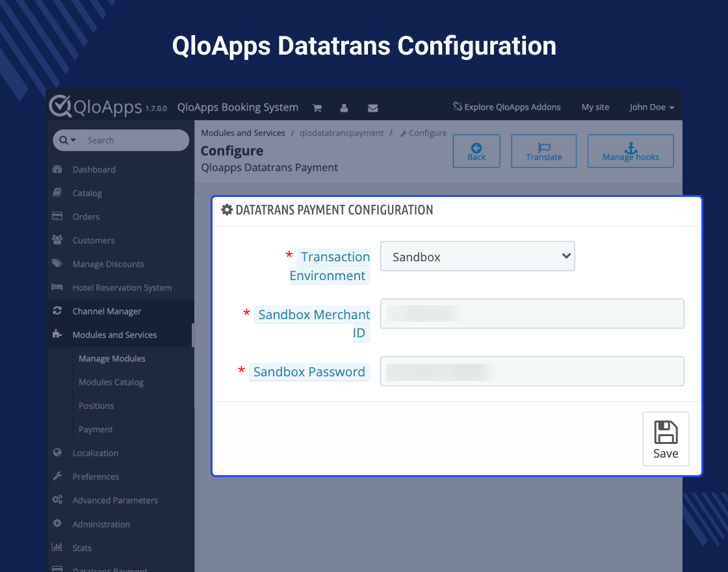Click Sandbox Merchant ID label
The image size is (728, 572).
coord(312,324)
